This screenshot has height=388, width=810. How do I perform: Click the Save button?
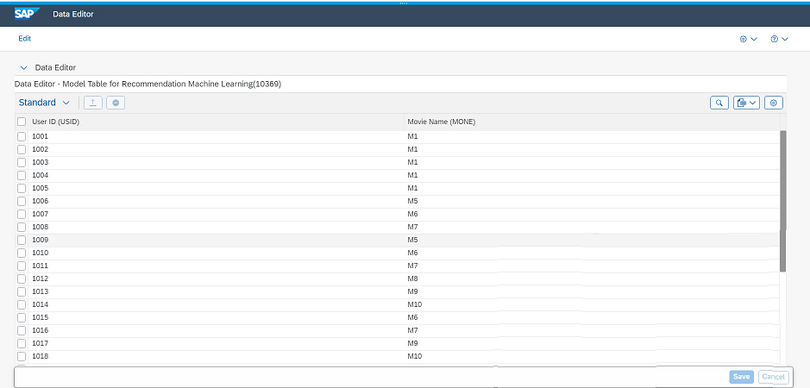pos(741,377)
